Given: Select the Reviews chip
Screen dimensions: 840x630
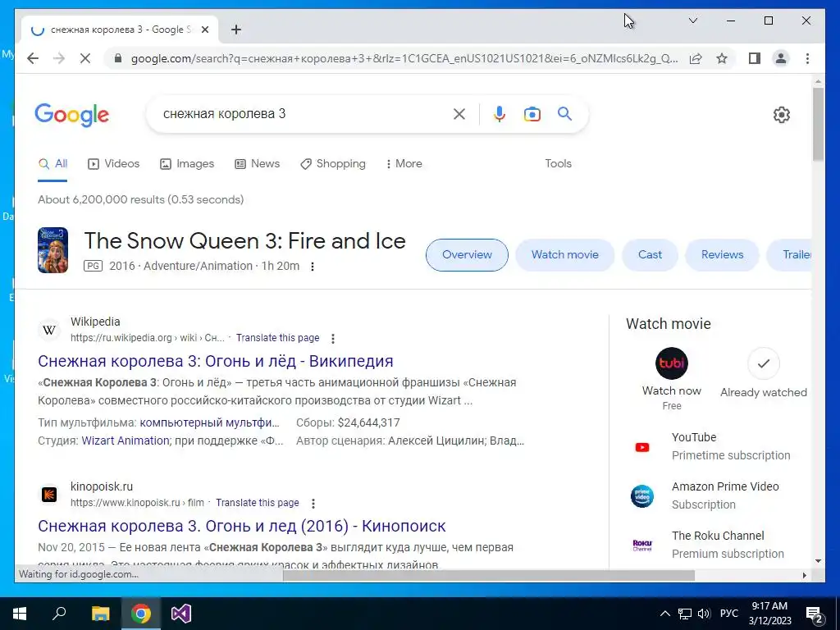Looking at the screenshot, I should coord(722,255).
